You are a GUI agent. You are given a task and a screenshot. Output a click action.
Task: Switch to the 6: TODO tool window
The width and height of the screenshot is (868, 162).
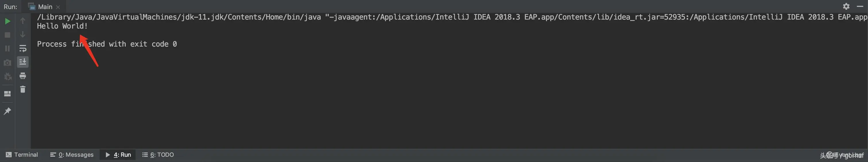pos(158,155)
